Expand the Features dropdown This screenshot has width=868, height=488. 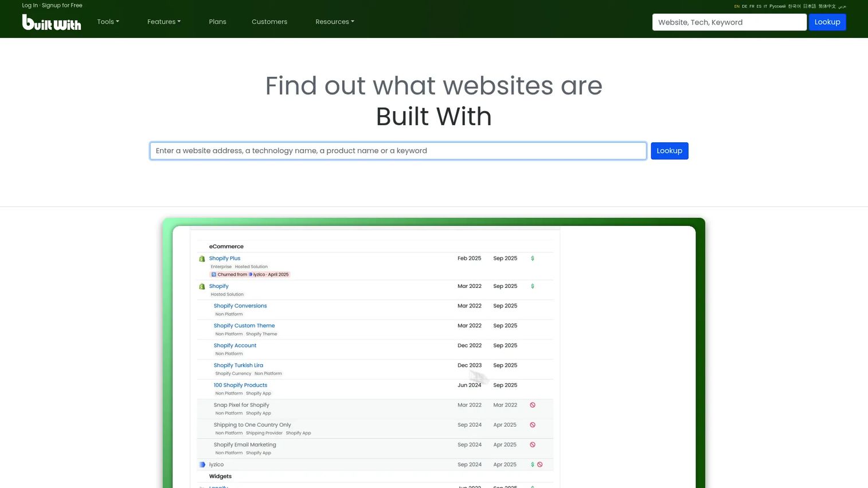[164, 22]
